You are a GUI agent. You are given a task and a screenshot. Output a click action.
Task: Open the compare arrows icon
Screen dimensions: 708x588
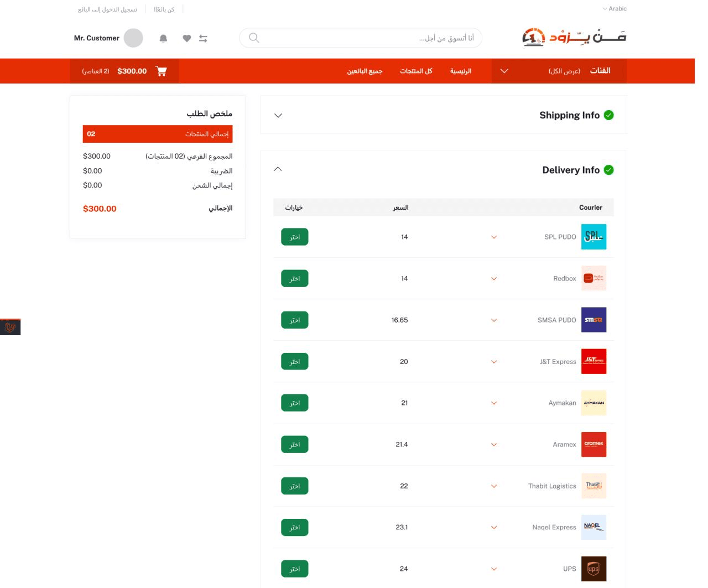pyautogui.click(x=203, y=38)
